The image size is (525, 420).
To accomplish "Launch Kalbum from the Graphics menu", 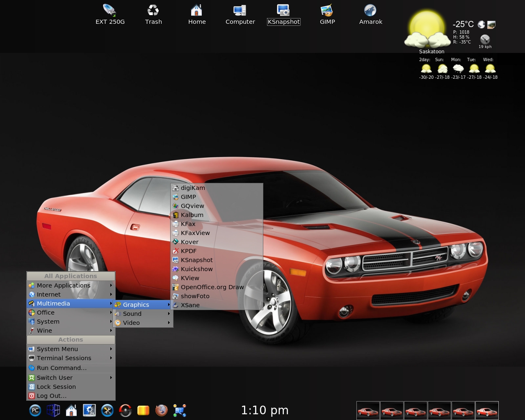I will point(217,215).
